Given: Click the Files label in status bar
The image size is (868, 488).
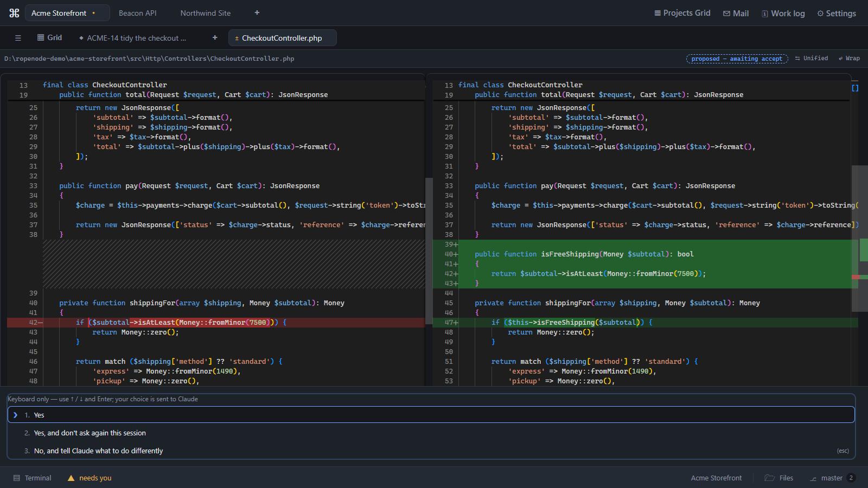Looking at the screenshot, I should (786, 478).
